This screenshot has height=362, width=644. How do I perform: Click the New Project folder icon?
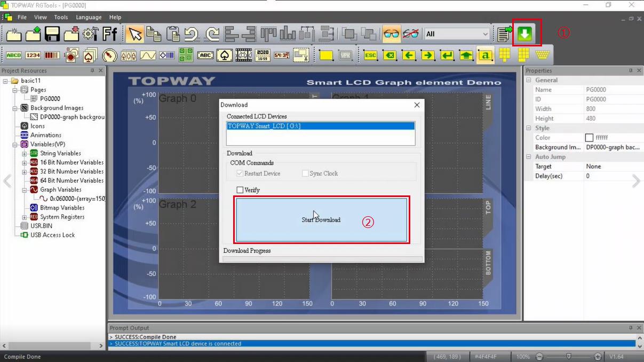click(x=14, y=34)
